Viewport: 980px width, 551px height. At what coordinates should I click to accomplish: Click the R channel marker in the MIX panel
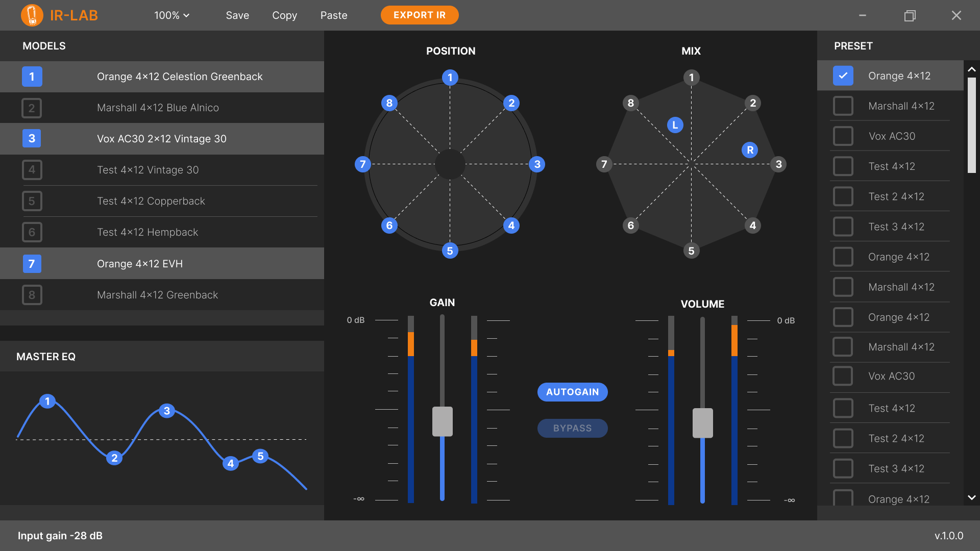750,149
